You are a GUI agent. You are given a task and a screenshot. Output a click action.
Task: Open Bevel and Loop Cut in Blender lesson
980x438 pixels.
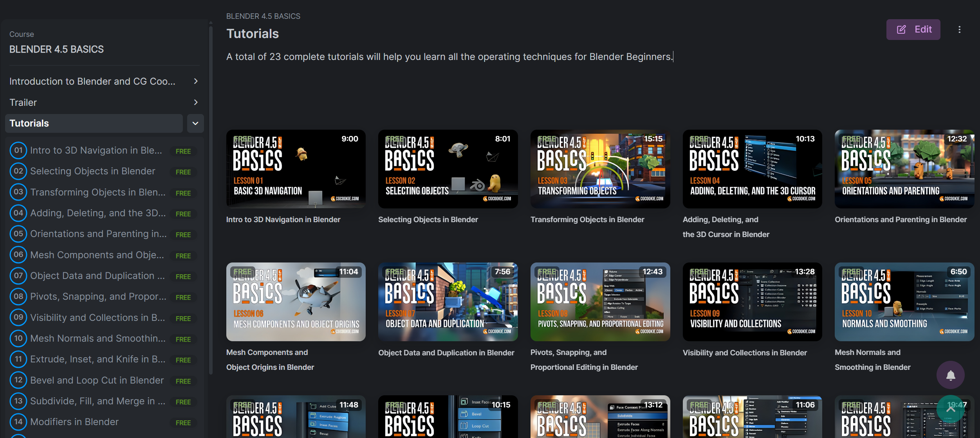click(x=97, y=380)
